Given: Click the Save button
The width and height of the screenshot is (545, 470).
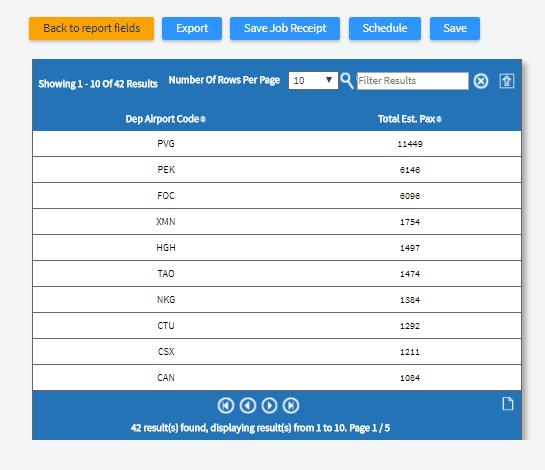Looking at the screenshot, I should click(455, 29).
